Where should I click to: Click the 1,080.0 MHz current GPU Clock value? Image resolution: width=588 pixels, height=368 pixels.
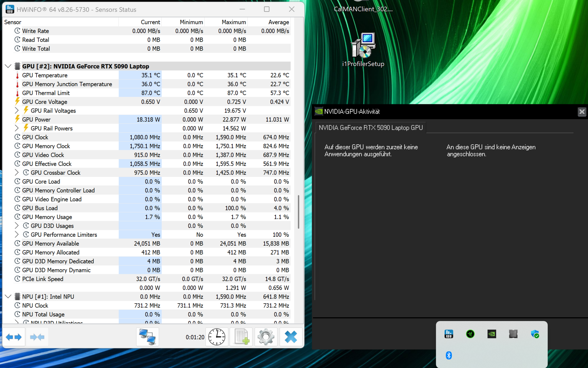pyautogui.click(x=145, y=137)
